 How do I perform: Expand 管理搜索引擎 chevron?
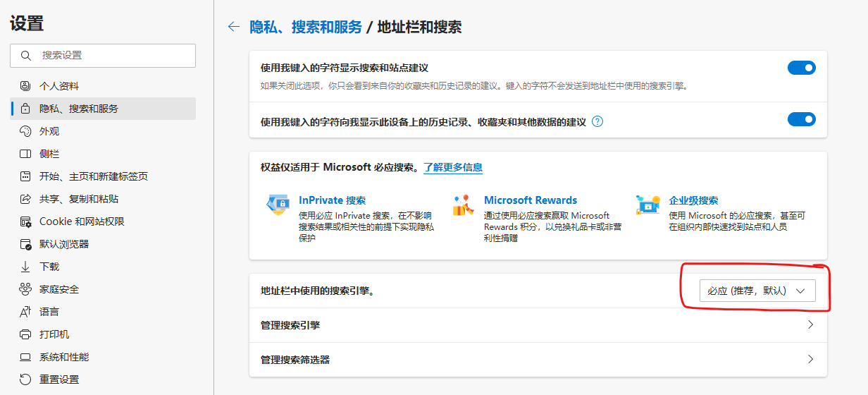point(810,325)
